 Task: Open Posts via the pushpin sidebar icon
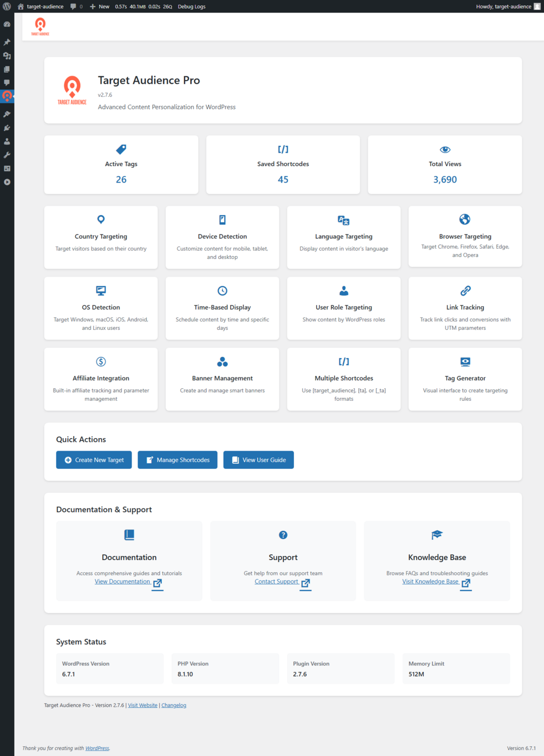tap(7, 42)
